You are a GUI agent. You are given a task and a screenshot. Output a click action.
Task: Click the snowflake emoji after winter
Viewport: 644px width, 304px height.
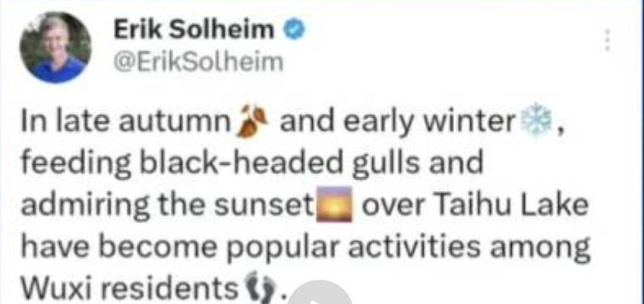[535, 122]
